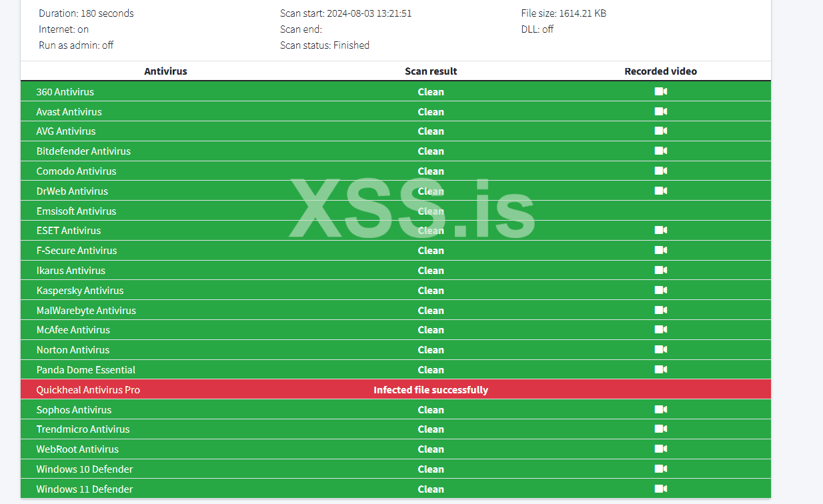This screenshot has width=823, height=504.
Task: View DrWeb Antivirus video icon
Action: (660, 191)
